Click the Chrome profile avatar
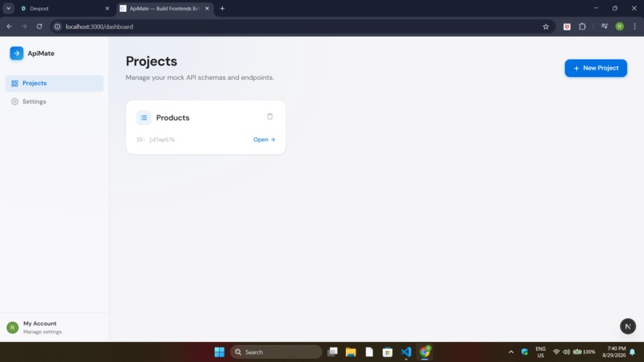This screenshot has width=644, height=362. (x=619, y=26)
